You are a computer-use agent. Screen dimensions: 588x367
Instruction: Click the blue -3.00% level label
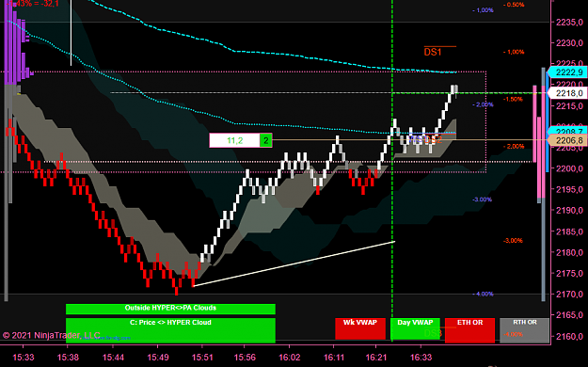click(x=482, y=199)
